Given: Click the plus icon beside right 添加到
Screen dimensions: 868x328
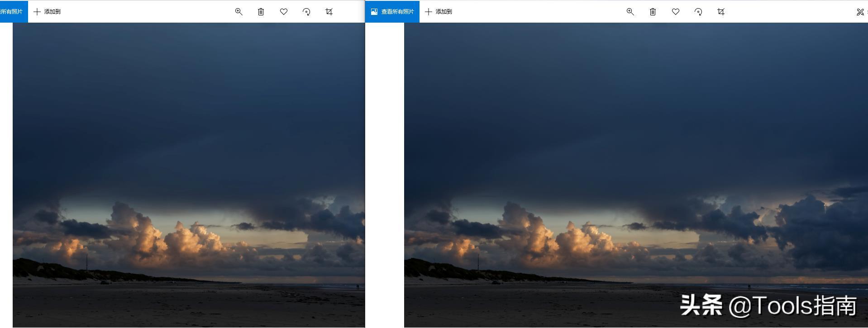Looking at the screenshot, I should coord(429,12).
